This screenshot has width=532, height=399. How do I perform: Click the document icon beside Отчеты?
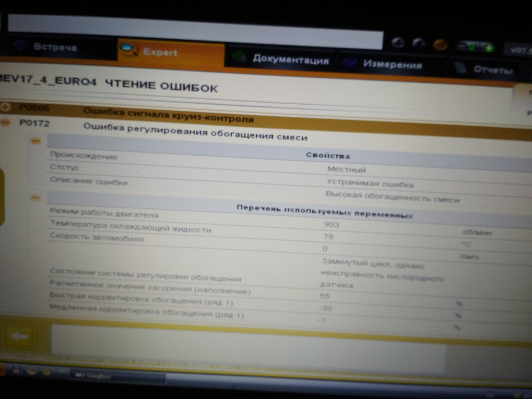point(461,68)
